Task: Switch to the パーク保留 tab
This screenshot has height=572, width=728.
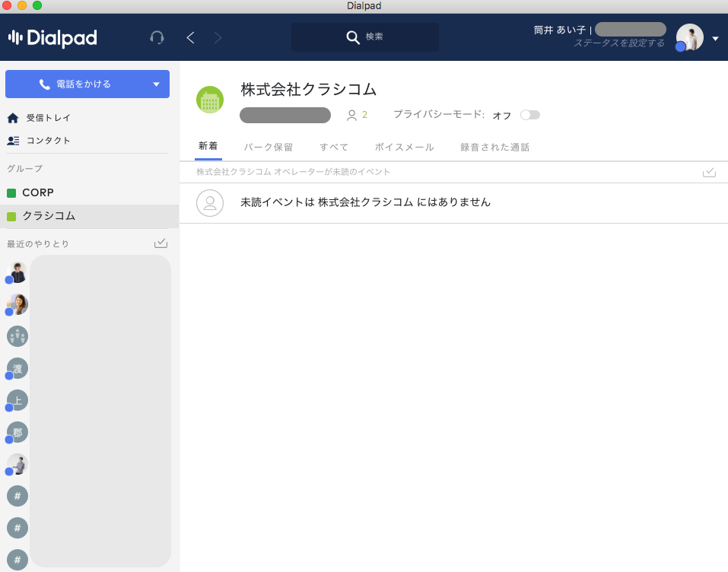Action: (x=269, y=147)
